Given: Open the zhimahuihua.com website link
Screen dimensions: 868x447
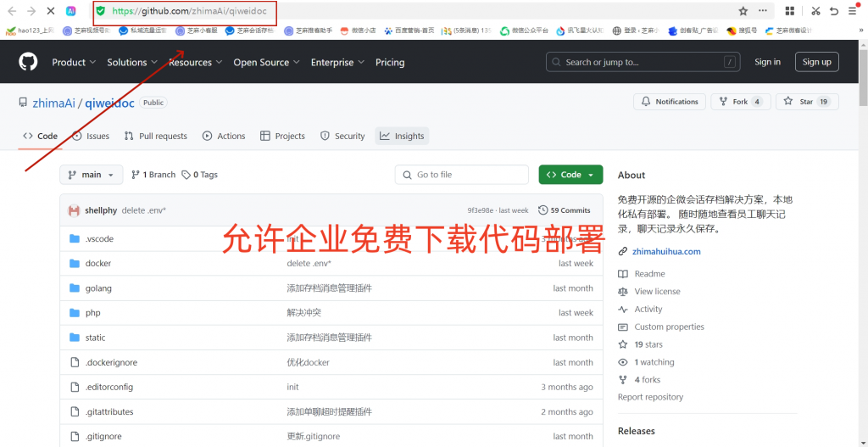Looking at the screenshot, I should 666,252.
